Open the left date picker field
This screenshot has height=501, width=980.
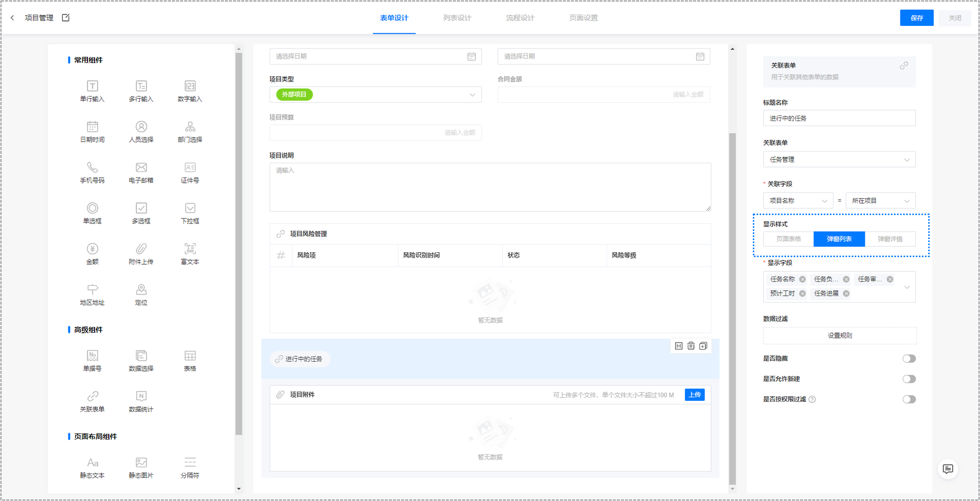pyautogui.click(x=376, y=56)
